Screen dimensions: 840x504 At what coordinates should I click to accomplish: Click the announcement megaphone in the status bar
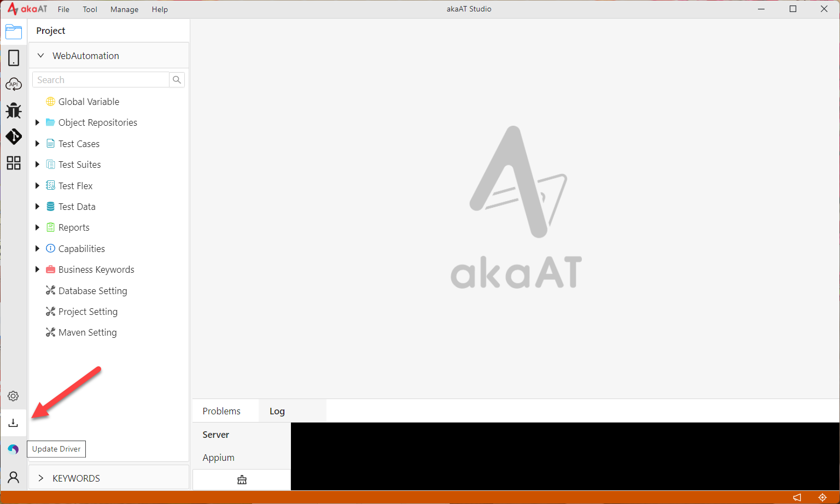point(797,497)
